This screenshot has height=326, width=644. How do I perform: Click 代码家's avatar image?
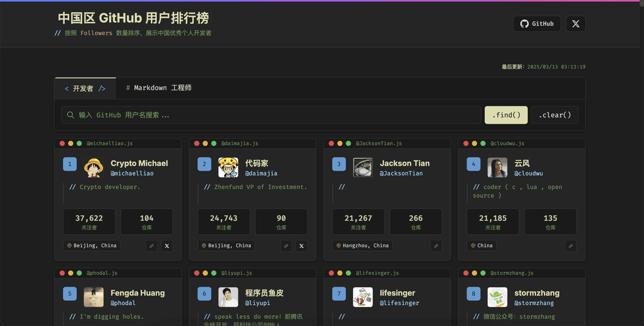[228, 167]
